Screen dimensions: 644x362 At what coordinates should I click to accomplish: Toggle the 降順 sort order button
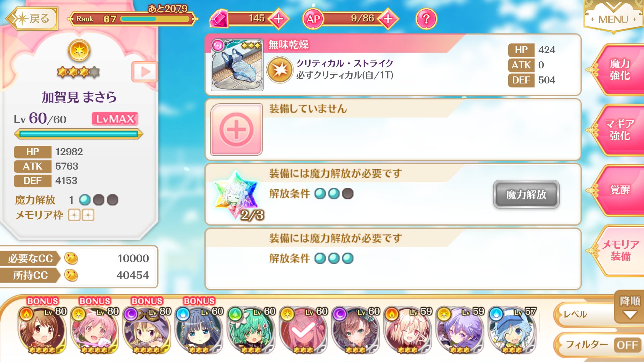[x=630, y=307]
